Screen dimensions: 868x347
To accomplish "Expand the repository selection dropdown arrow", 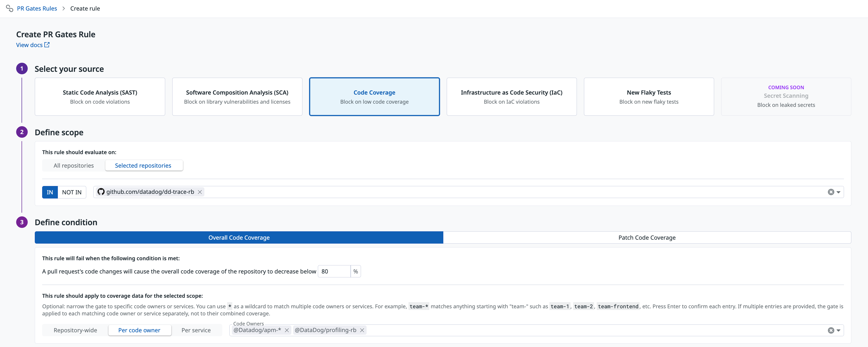I will [838, 192].
